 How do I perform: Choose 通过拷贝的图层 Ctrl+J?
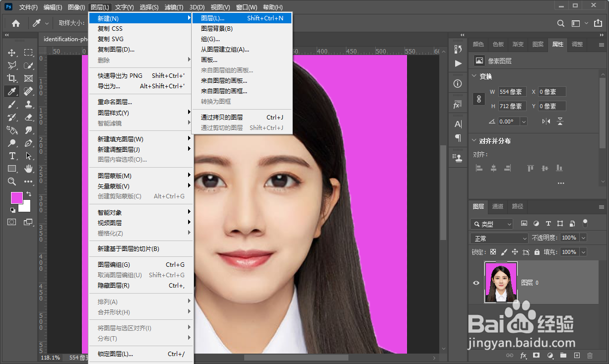[x=242, y=118]
